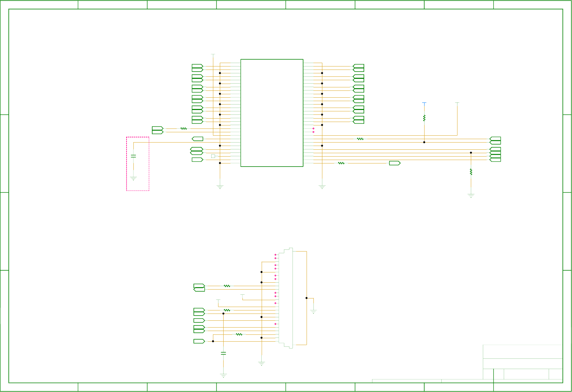Select middle resistor feeding the lower connector
This screenshot has height=392, width=572.
227,310
